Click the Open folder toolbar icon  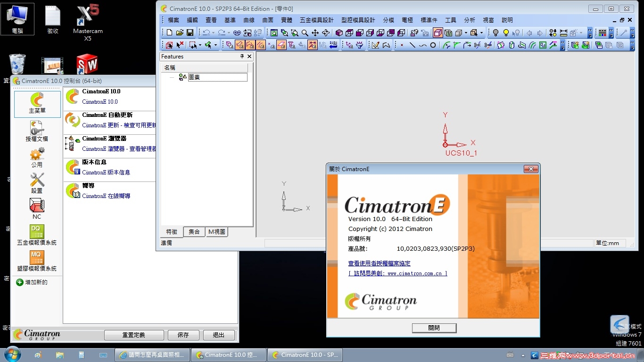(x=180, y=33)
